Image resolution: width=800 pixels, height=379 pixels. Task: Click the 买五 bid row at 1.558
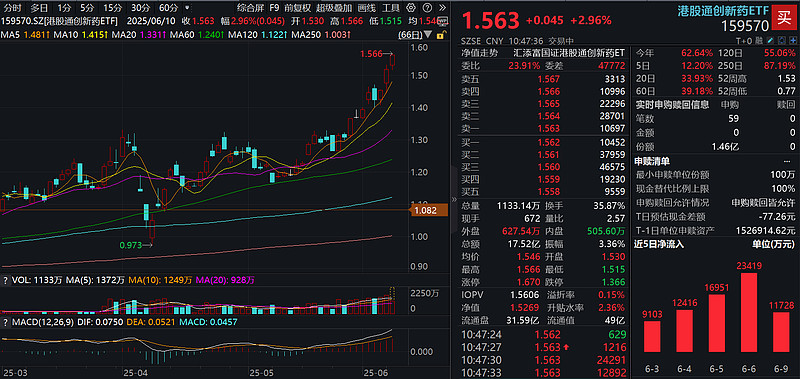(543, 191)
